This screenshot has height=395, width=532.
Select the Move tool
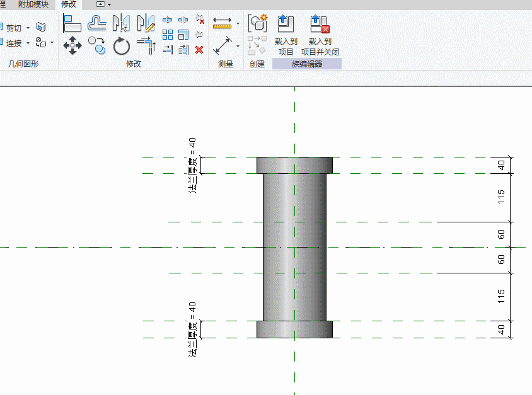pos(72,46)
